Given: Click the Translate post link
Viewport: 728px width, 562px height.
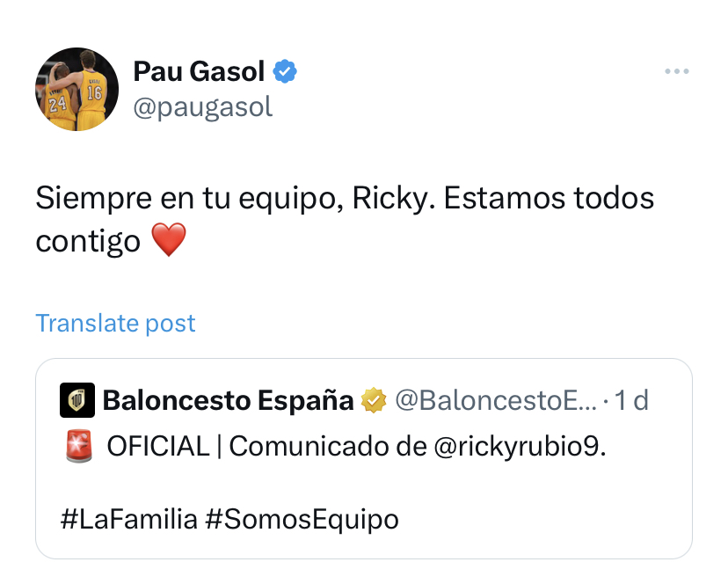Looking at the screenshot, I should (115, 323).
